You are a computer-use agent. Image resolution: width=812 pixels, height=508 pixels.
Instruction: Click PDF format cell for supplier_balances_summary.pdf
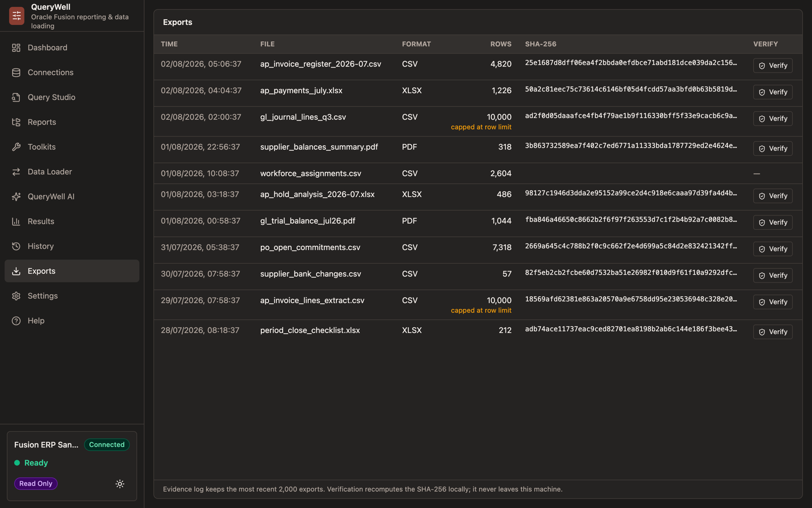[x=410, y=147]
